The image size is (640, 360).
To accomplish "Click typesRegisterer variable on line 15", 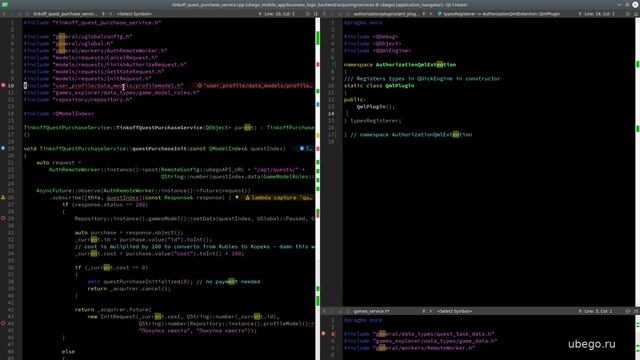I will coord(376,120).
